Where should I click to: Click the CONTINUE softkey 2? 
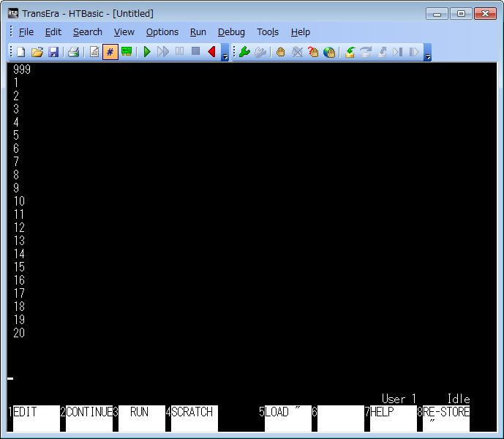pos(89,418)
